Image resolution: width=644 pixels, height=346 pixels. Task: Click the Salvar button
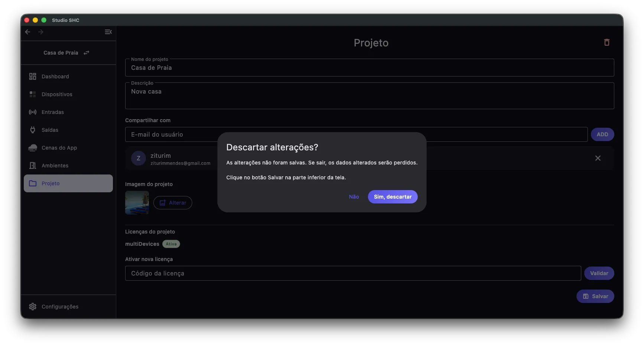[595, 296]
